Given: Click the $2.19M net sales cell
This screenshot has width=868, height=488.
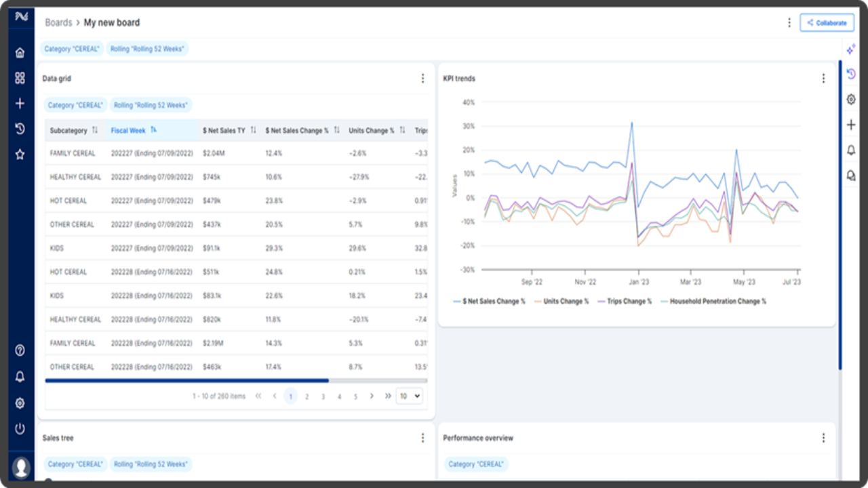Looking at the screenshot, I should (x=214, y=343).
